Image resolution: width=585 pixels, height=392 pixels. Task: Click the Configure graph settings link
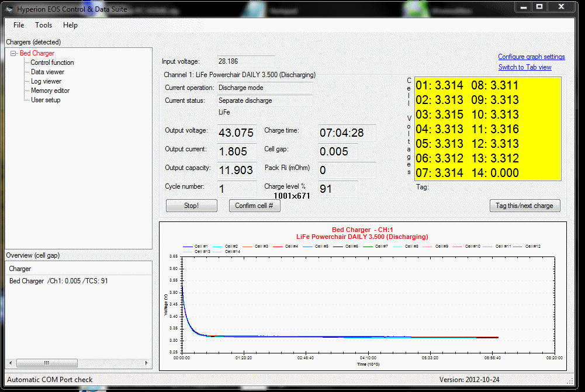(x=531, y=56)
